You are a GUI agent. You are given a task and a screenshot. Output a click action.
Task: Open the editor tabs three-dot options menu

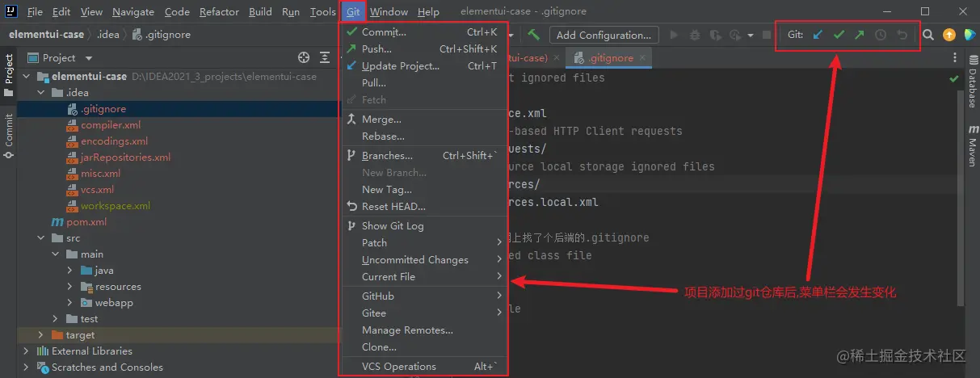point(956,58)
